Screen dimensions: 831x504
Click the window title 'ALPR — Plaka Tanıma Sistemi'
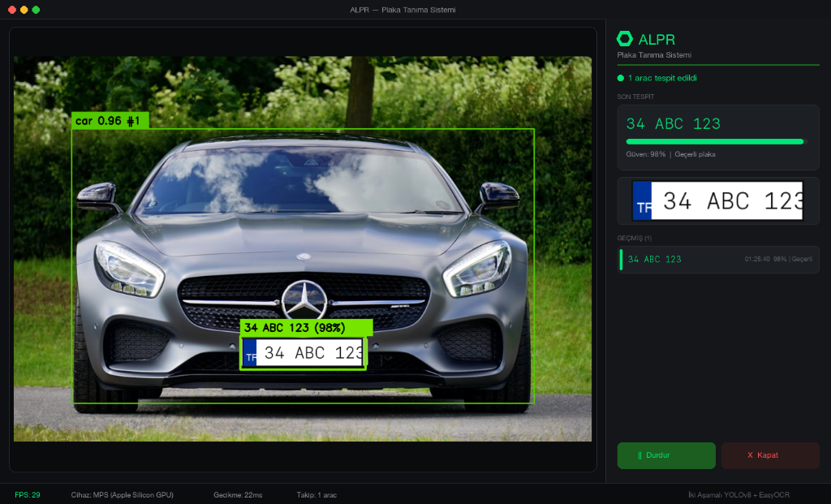coord(403,10)
